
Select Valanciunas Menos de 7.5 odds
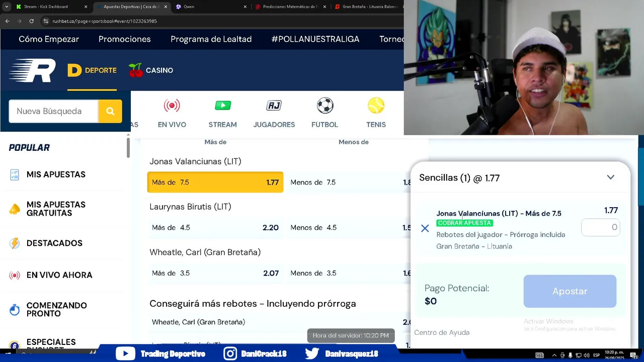(349, 183)
